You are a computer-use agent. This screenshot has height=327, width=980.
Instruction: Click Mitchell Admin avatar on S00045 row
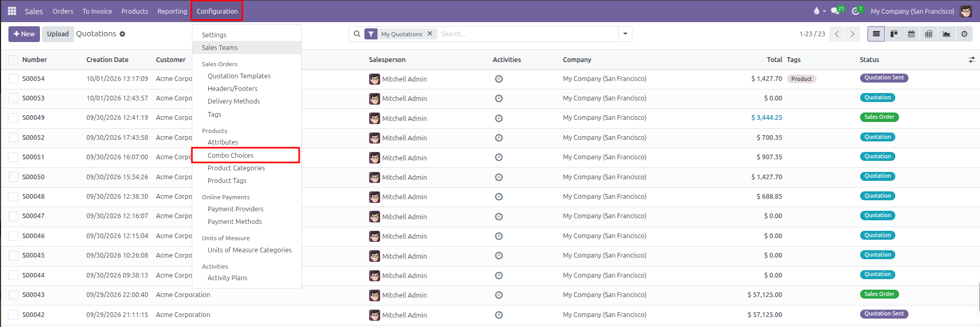pos(374,256)
